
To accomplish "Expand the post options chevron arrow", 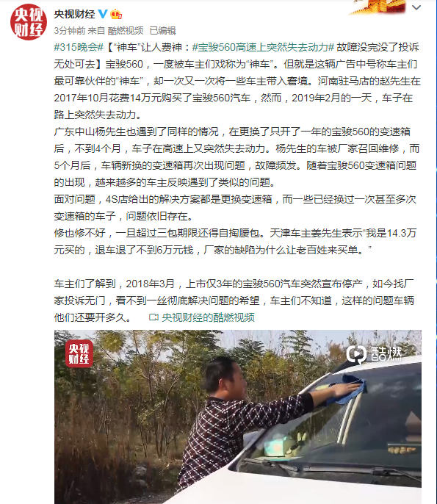I will pos(416,7).
